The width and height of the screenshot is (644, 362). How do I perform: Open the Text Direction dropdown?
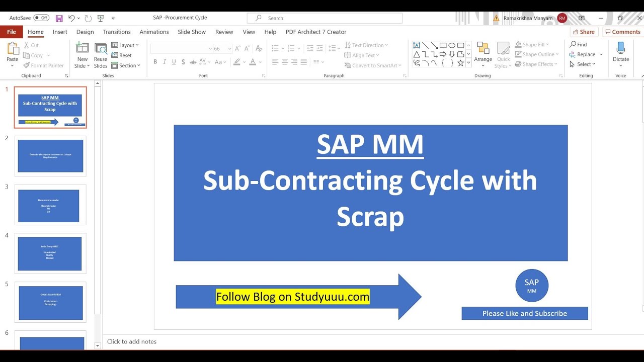click(366, 45)
